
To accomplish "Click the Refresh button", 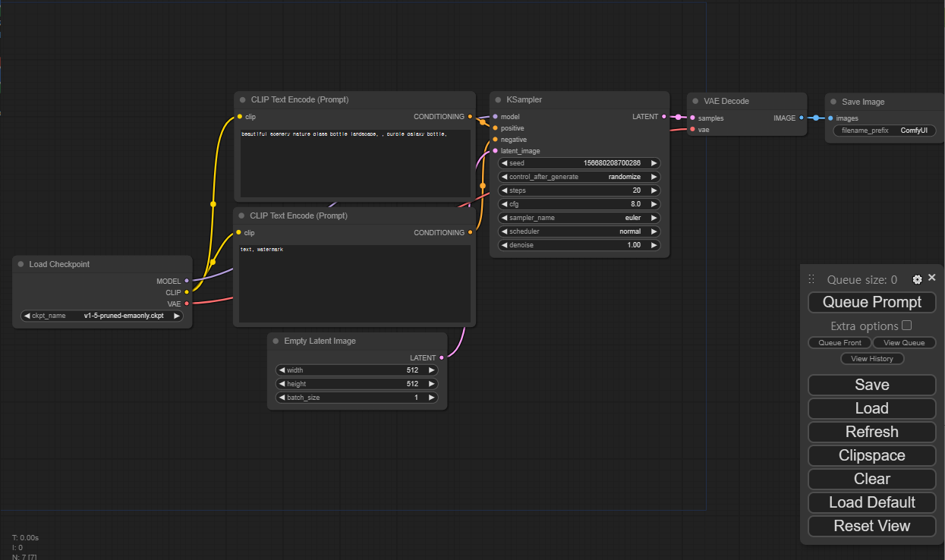I will point(872,432).
